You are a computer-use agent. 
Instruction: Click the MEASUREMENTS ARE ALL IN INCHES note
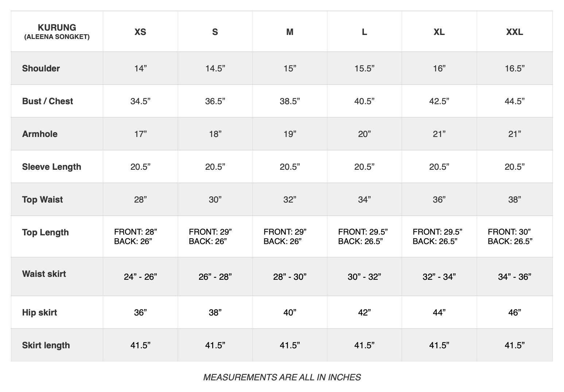(x=282, y=377)
